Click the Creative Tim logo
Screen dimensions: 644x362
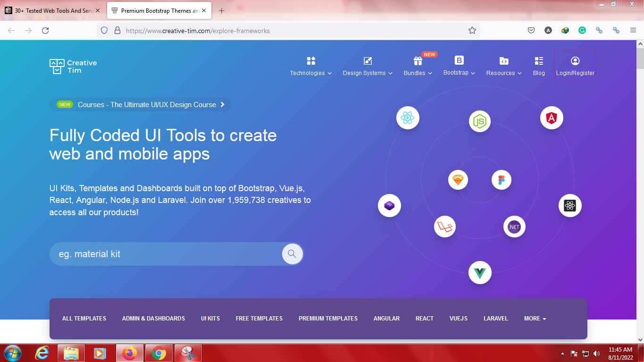pos(73,67)
